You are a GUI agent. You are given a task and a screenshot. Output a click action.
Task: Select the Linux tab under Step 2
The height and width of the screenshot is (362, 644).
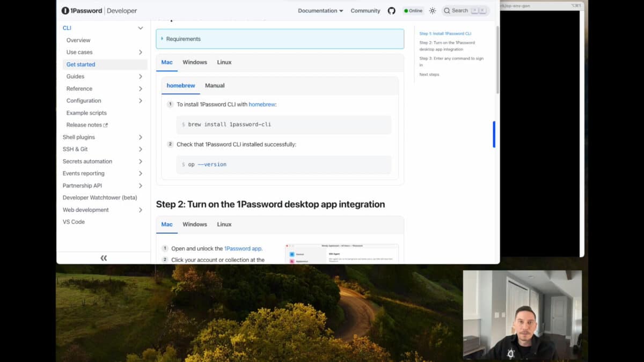[x=224, y=224]
